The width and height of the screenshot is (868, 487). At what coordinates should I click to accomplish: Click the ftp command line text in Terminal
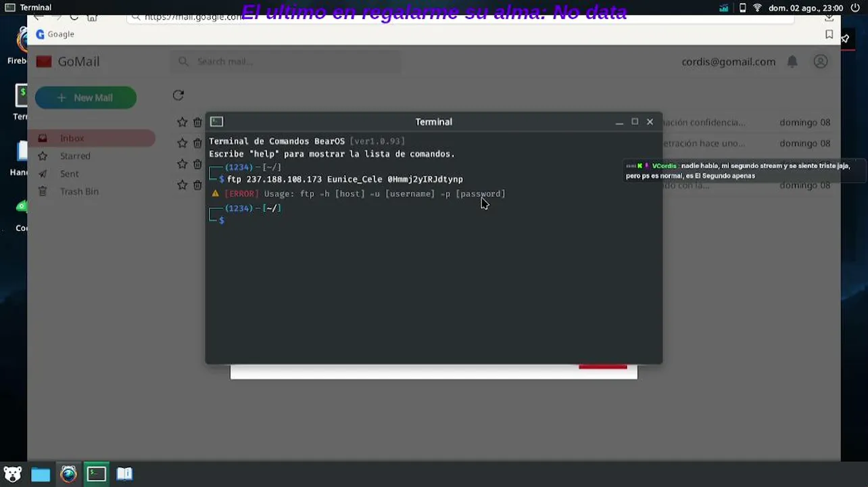point(345,179)
